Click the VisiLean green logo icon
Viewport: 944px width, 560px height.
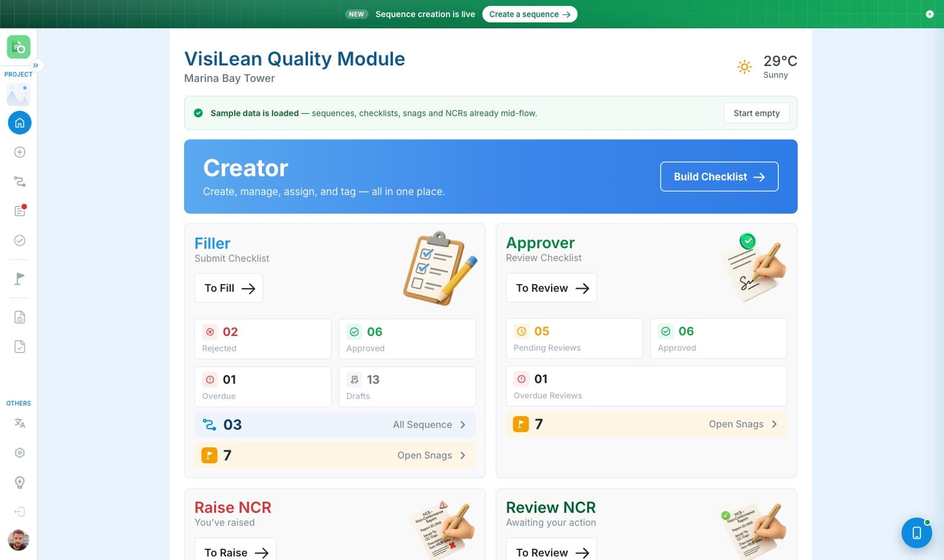click(19, 47)
